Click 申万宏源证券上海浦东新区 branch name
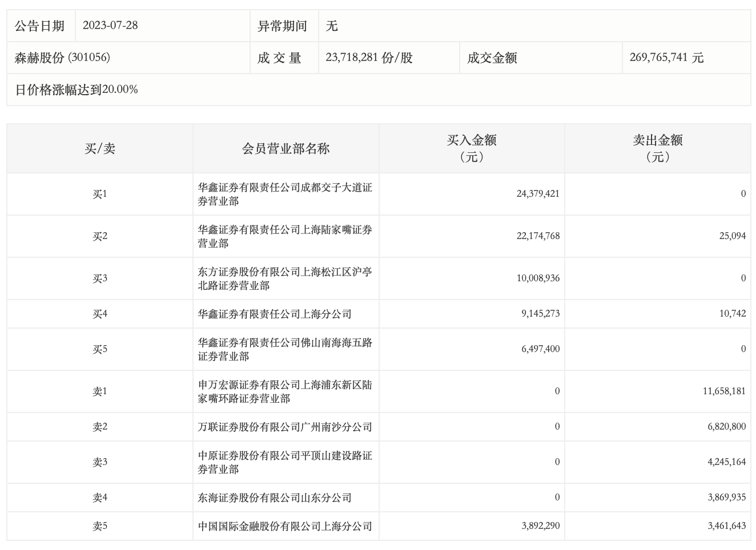Viewport: 756px width, 550px height. click(285, 391)
